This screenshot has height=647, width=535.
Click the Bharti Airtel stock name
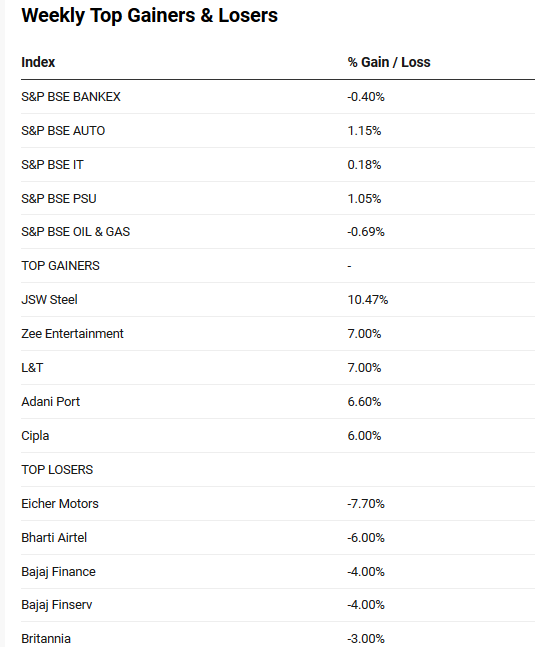pyautogui.click(x=54, y=538)
